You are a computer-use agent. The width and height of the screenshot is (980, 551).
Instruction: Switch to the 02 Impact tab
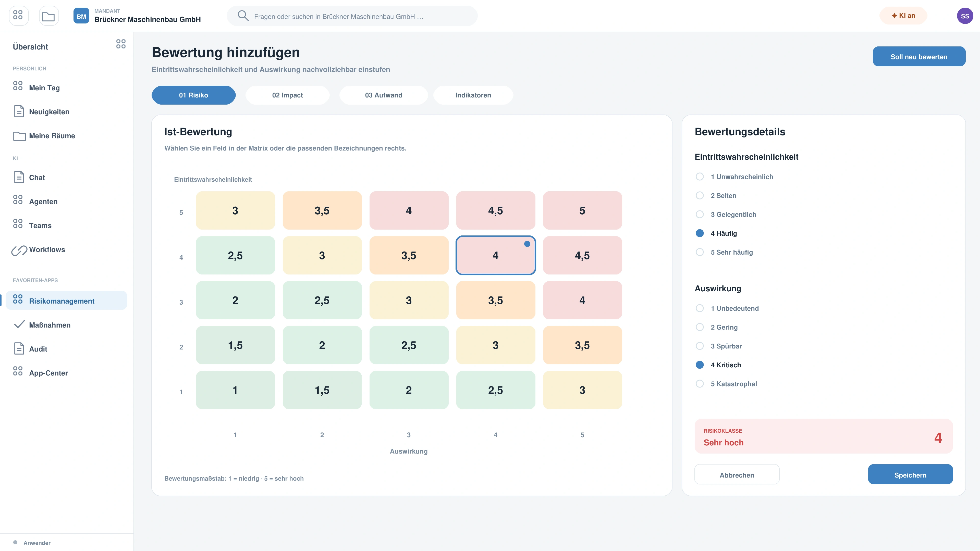(287, 95)
